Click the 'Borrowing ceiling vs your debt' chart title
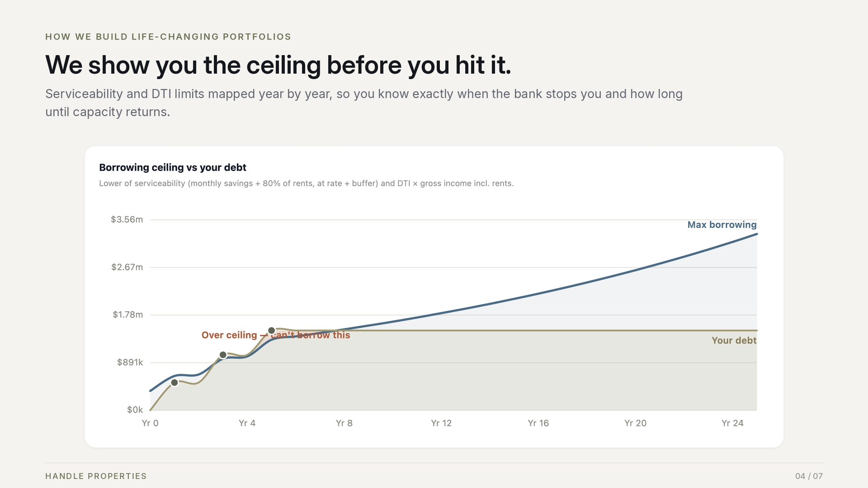The width and height of the screenshot is (868, 488). pos(173,168)
